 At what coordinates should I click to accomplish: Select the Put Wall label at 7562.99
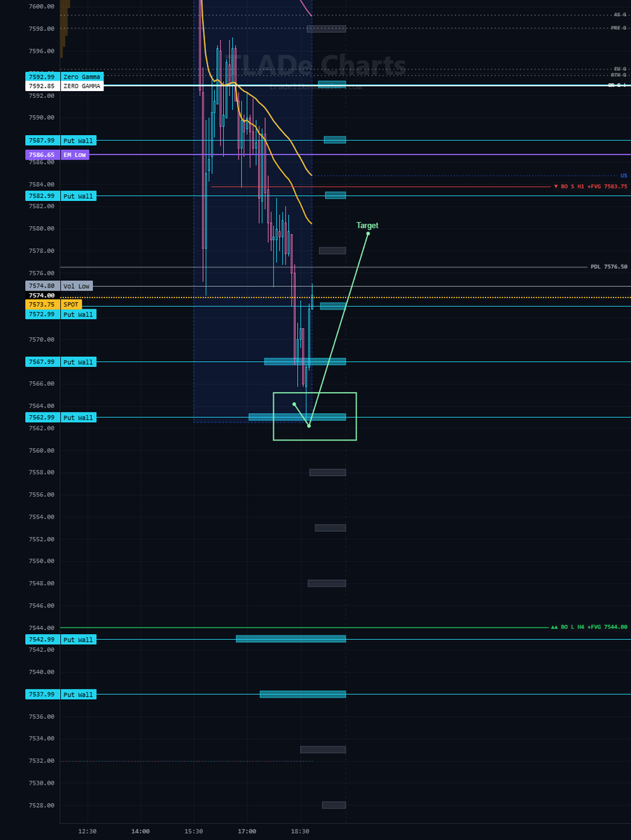pos(78,417)
